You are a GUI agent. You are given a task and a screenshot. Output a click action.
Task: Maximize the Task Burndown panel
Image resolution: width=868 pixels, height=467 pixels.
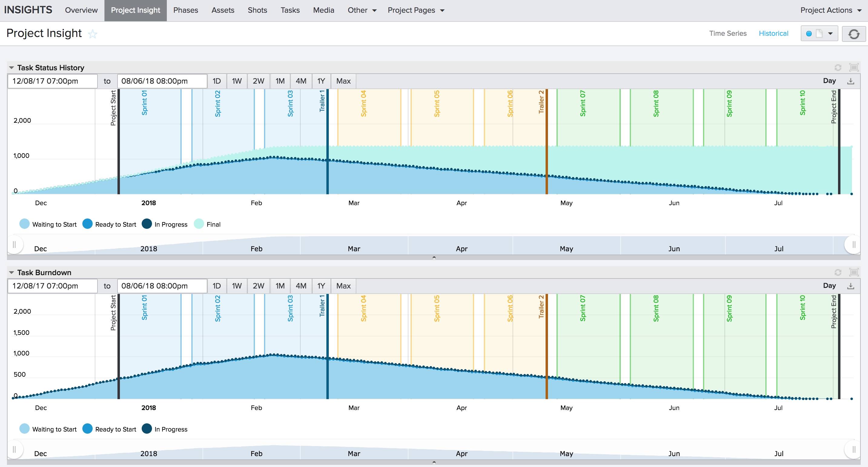(x=853, y=272)
